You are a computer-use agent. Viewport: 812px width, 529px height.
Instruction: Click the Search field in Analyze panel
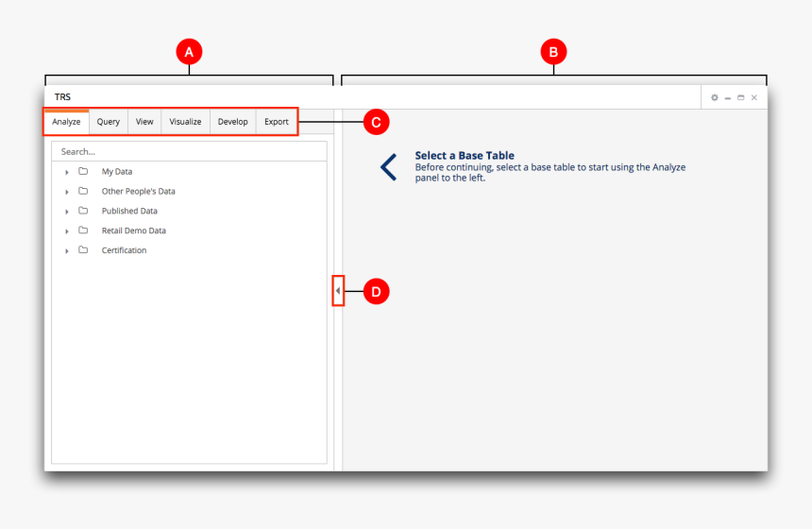189,151
